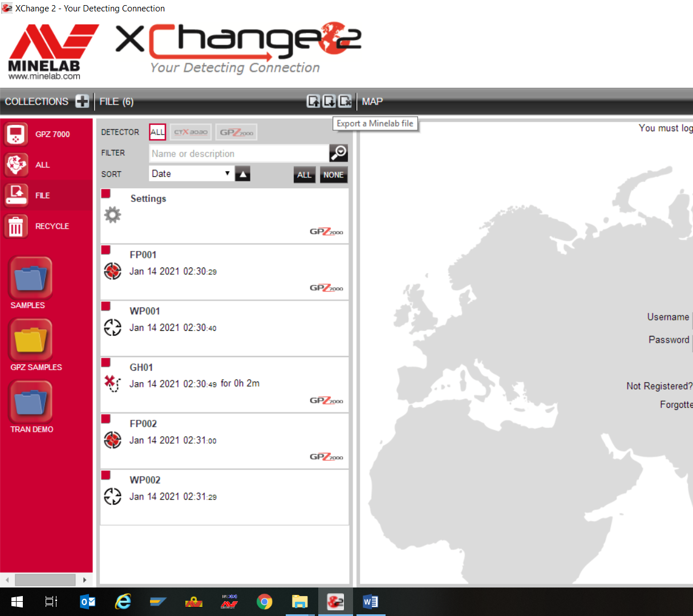Viewport: 693px width, 616px height.
Task: Toggle the WP001 selection square
Action: (106, 306)
